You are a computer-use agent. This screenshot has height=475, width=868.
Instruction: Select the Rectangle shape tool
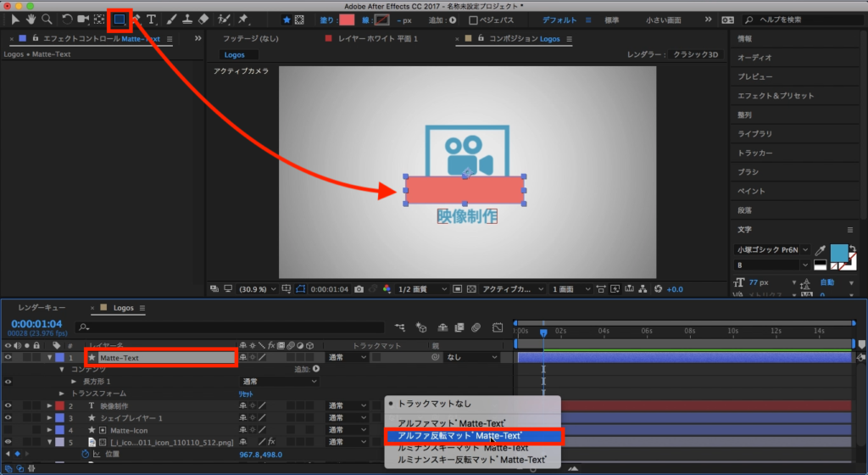[120, 19]
